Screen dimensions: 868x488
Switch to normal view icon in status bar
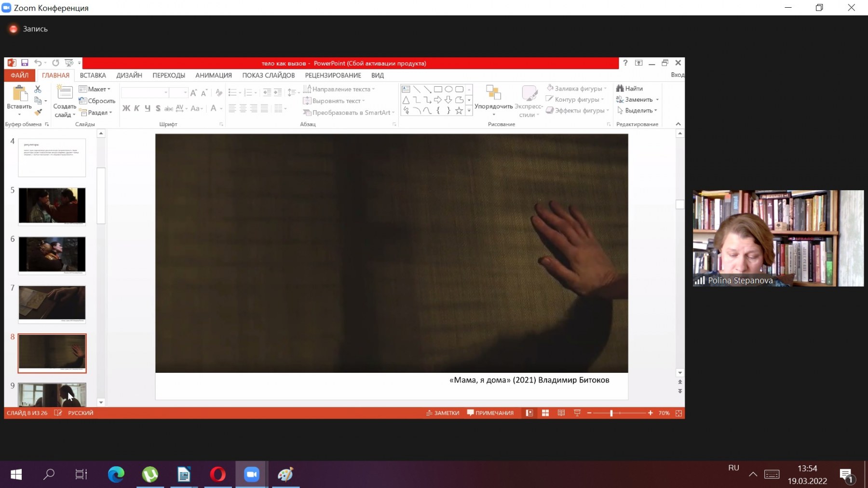[529, 413]
